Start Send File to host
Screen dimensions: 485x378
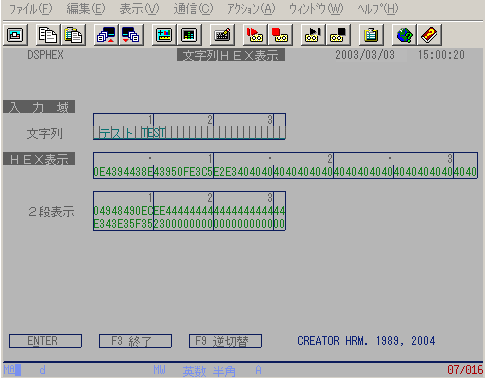pyautogui.click(x=106, y=35)
